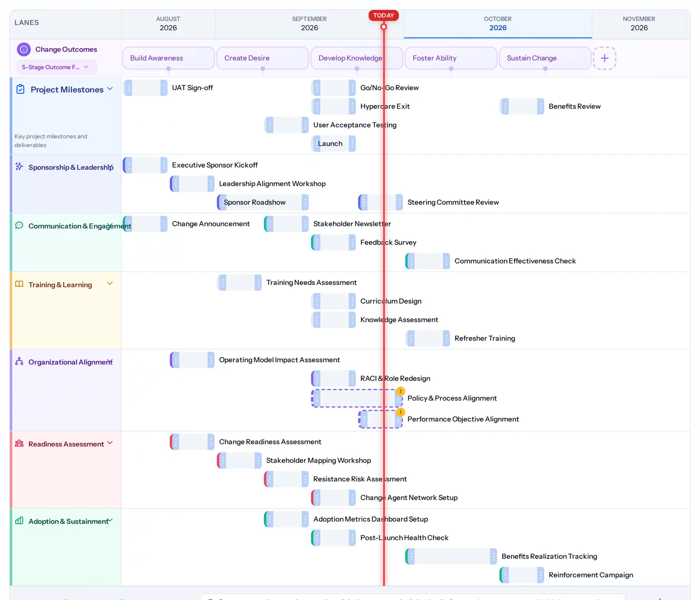
Task: Click the Hypercare Exit label
Action: [x=385, y=106]
